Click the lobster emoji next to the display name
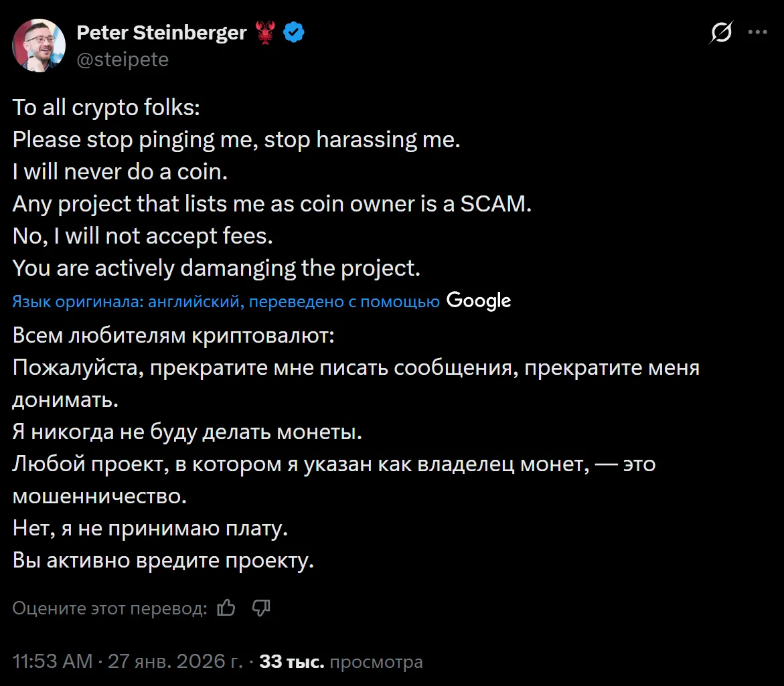The width and height of the screenshot is (784, 686). (267, 31)
